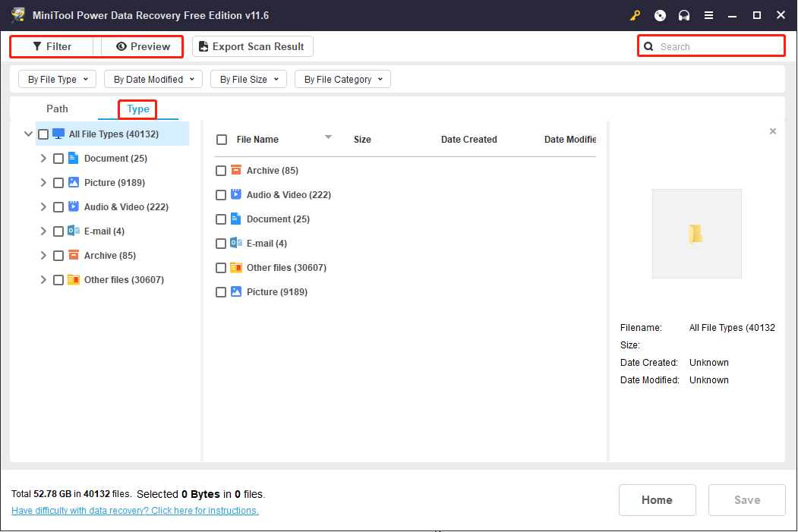Open the hamburger menu in title bar

709,15
